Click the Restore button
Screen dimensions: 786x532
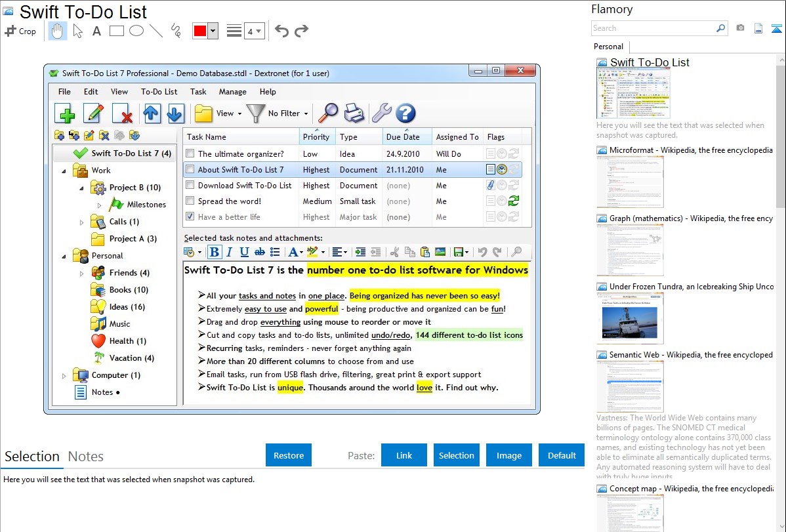click(x=289, y=455)
